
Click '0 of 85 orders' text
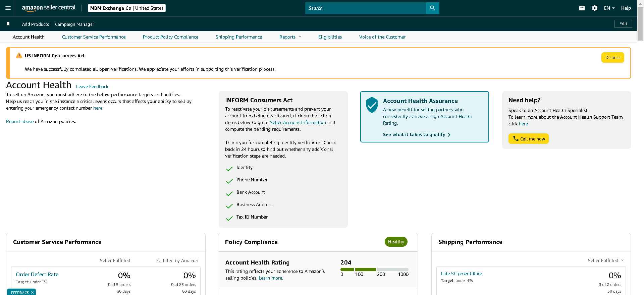click(x=183, y=285)
